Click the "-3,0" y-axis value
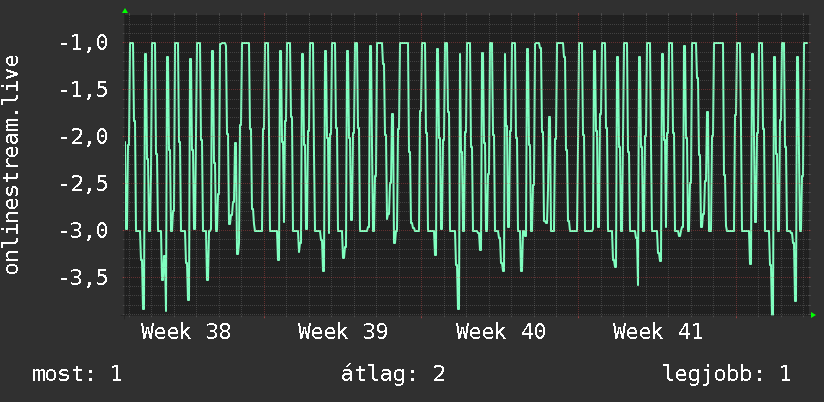The image size is (824, 402). click(x=83, y=231)
